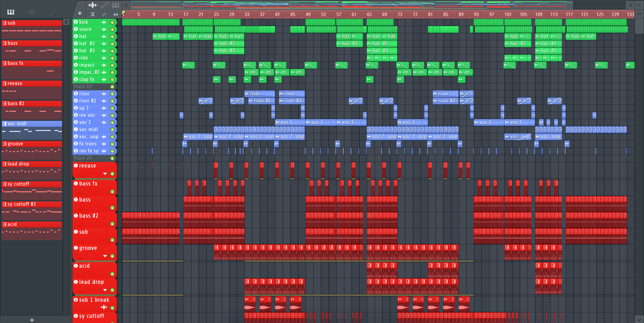644x323 pixels.
Task: Add new pattern at picker bottom
Action: (32, 320)
